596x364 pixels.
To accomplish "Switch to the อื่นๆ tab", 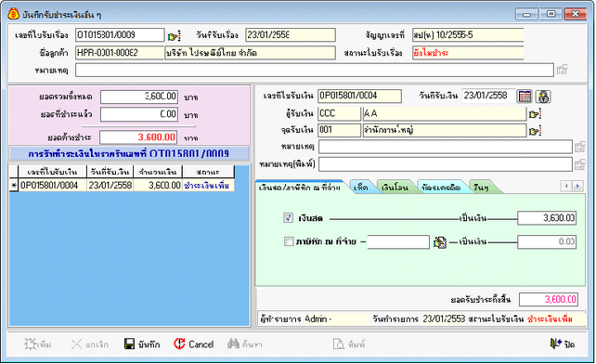I will [x=482, y=188].
